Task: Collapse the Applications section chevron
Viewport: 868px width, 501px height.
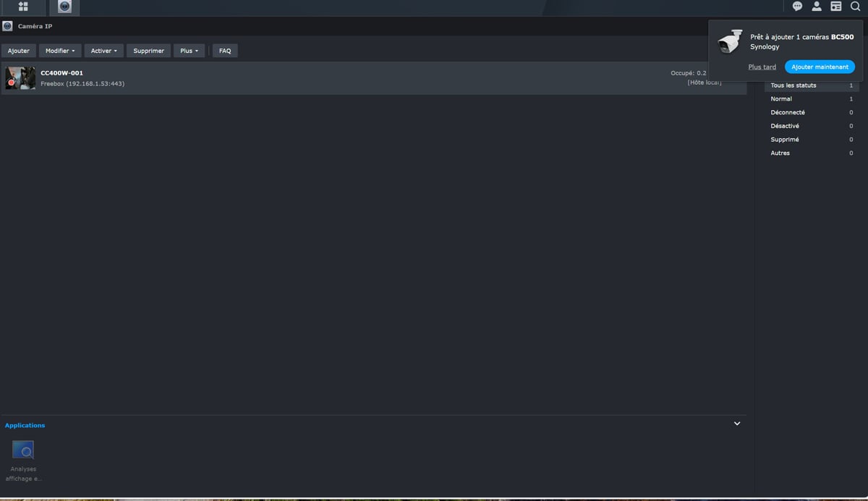Action: 737,424
